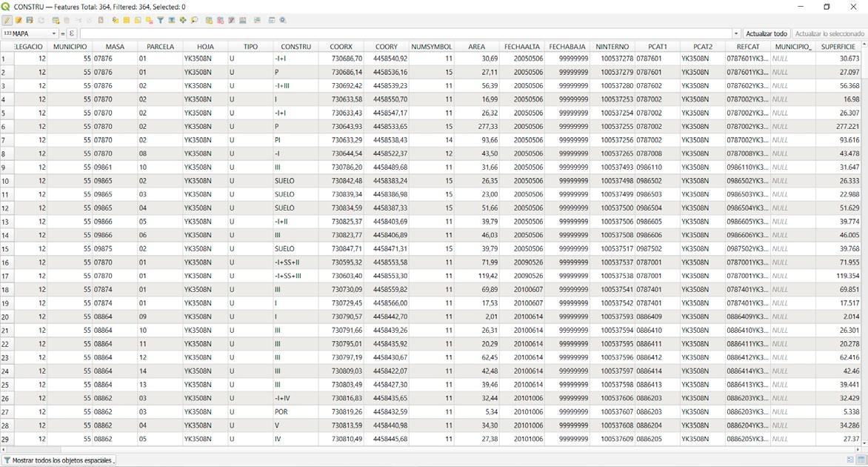Zoom map to the selected rows
Viewport: 868px width, 467px height.
click(194, 21)
